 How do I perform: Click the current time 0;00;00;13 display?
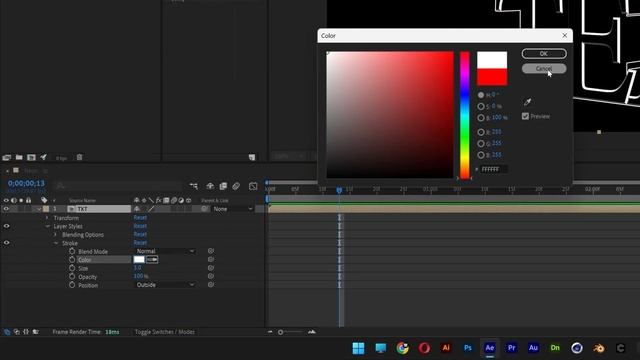[26, 183]
